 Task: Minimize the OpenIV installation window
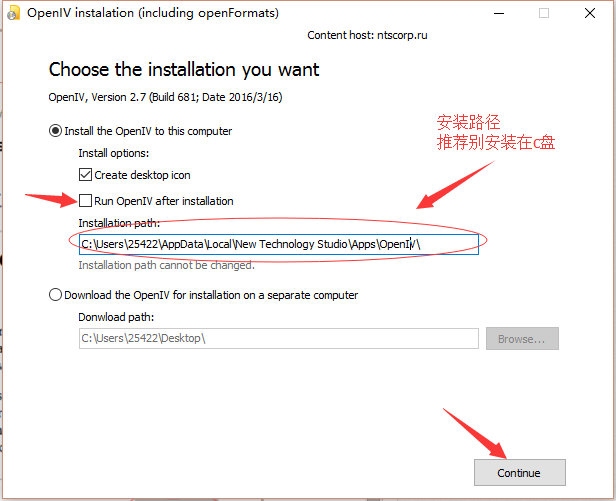pos(499,13)
